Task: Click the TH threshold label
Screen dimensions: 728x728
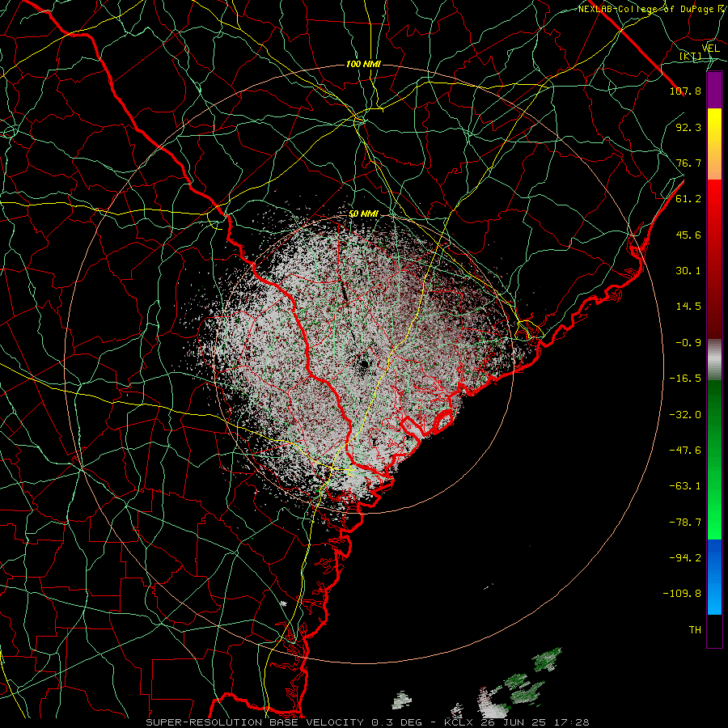Action: (695, 630)
